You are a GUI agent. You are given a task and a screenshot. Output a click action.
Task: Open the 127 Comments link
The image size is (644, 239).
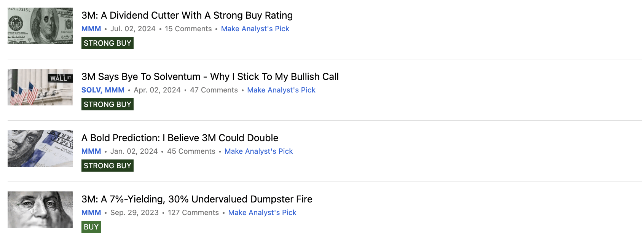click(x=193, y=213)
